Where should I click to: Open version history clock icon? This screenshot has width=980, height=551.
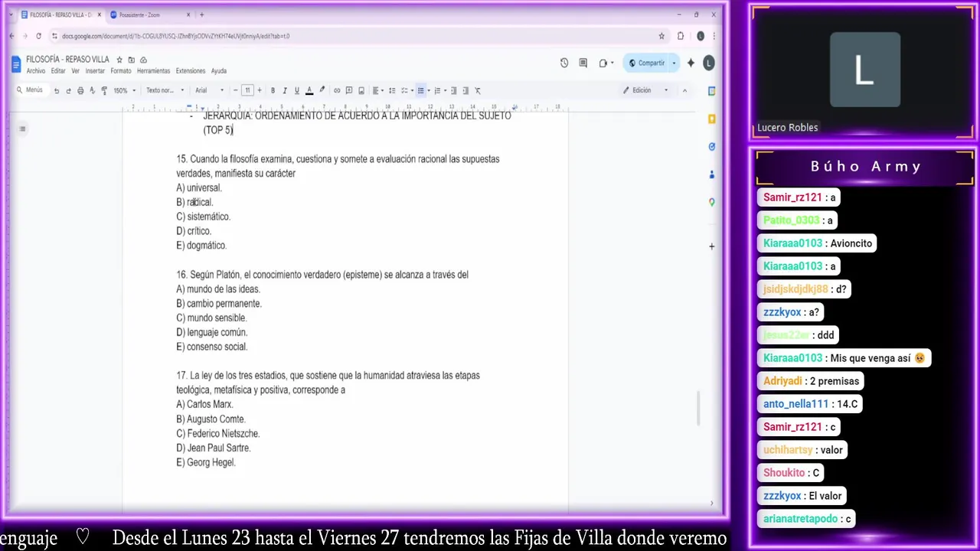click(564, 63)
